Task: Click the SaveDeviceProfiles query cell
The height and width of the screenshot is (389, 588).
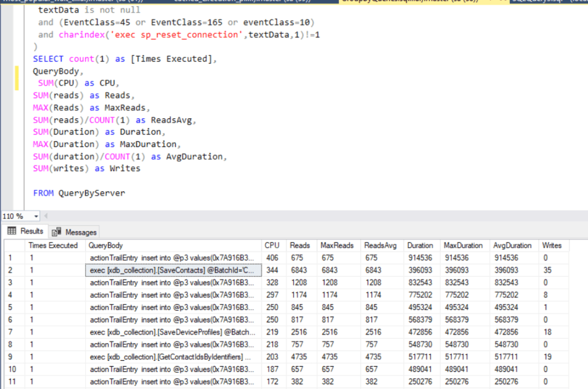Action: (x=173, y=332)
